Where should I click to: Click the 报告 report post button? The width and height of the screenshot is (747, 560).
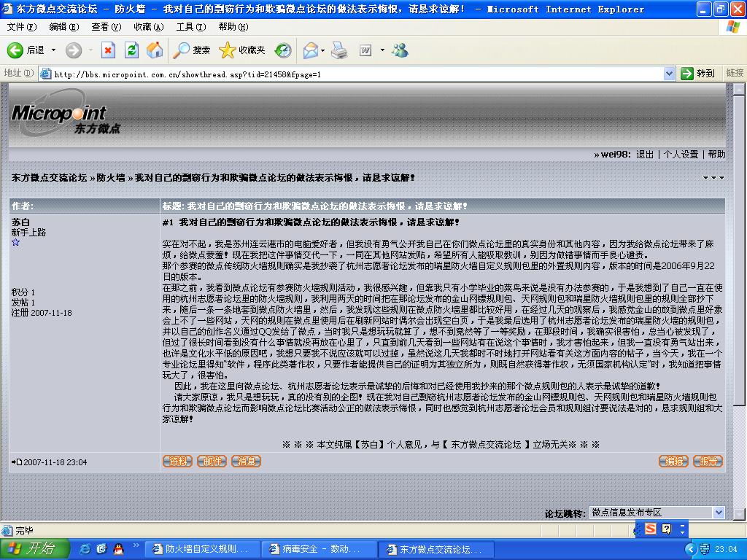point(708,461)
